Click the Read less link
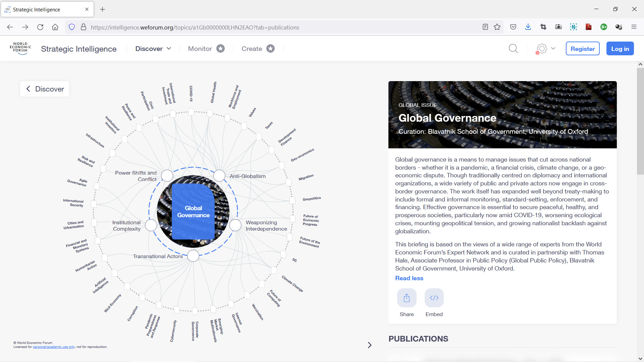This screenshot has height=362, width=644. [409, 278]
